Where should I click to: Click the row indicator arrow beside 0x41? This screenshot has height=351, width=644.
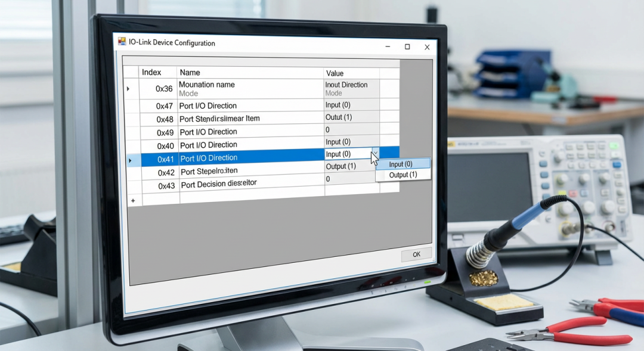click(131, 160)
